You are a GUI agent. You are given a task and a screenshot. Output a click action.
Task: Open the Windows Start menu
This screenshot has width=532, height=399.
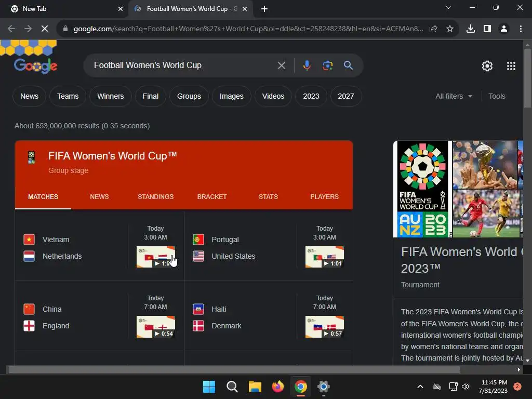coord(209,387)
